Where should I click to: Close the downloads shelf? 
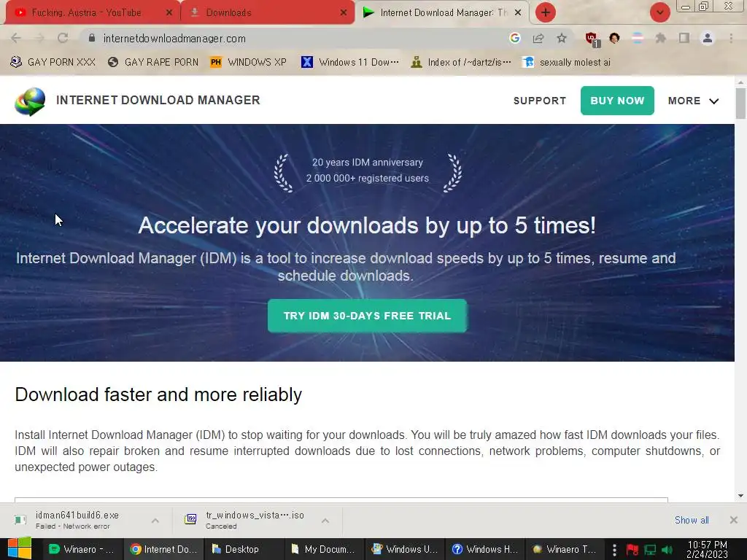pyautogui.click(x=734, y=520)
